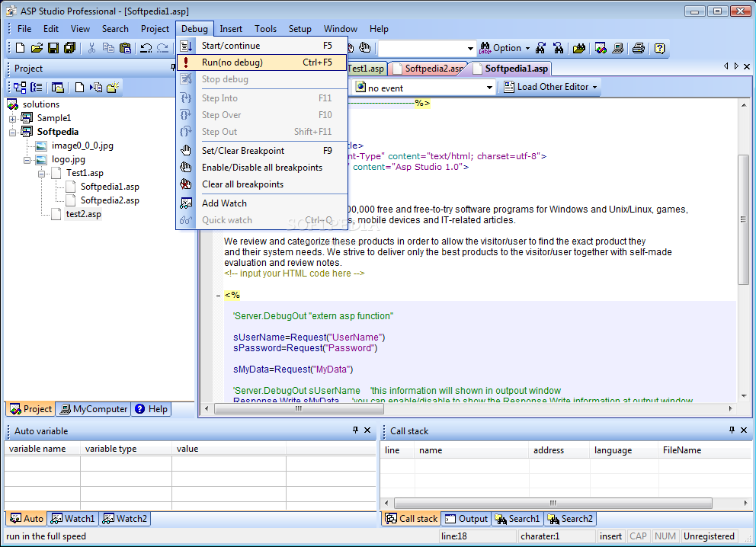The image size is (756, 547).
Task: Click the Find Next binoculars icon
Action: point(541,48)
